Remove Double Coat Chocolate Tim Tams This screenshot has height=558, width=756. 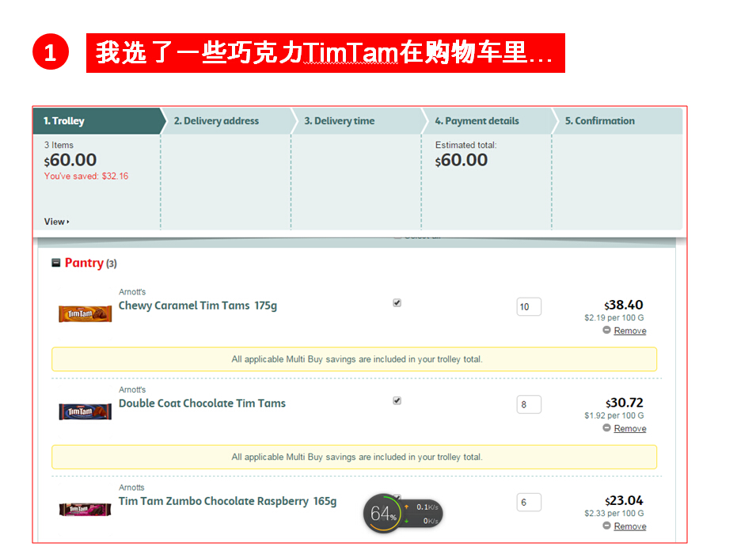coord(629,428)
